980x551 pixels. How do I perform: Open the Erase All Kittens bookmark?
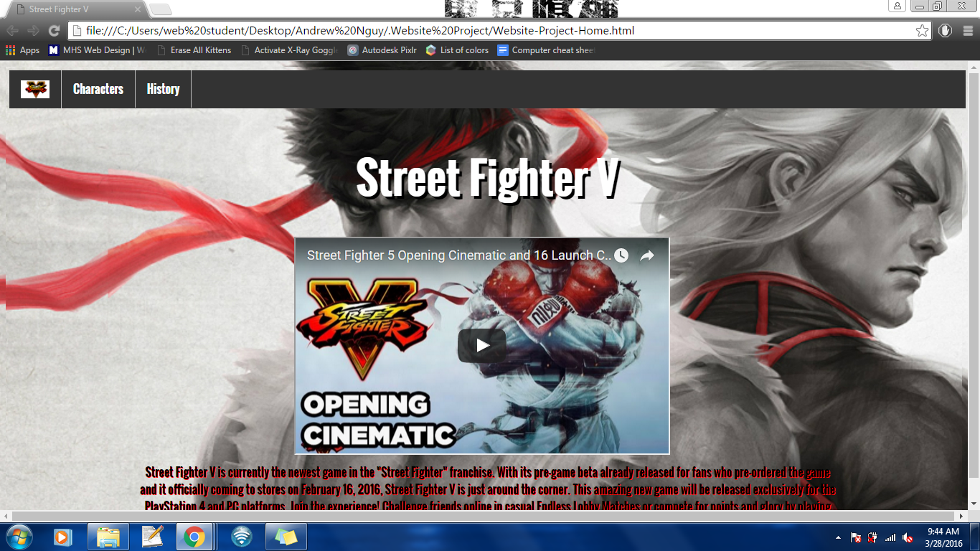click(x=194, y=50)
